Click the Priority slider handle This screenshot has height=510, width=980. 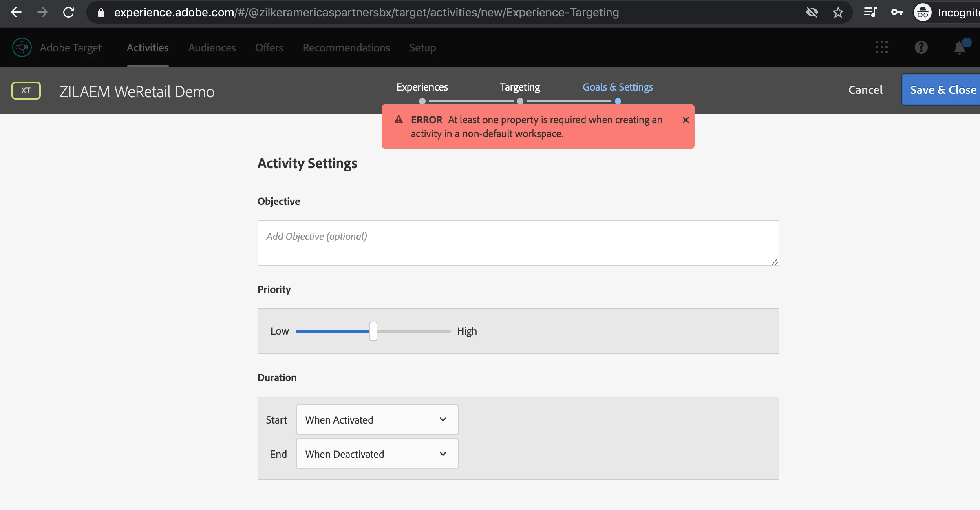point(373,331)
